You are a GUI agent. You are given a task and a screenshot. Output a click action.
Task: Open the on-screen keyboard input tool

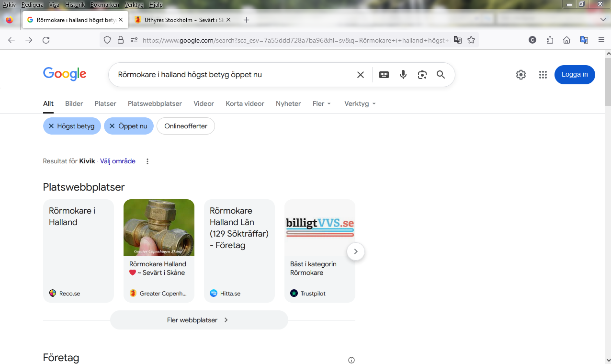384,75
